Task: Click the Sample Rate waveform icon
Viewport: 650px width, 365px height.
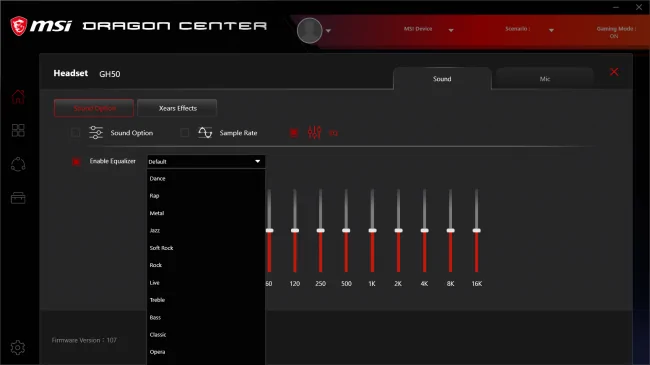Action: pos(205,133)
